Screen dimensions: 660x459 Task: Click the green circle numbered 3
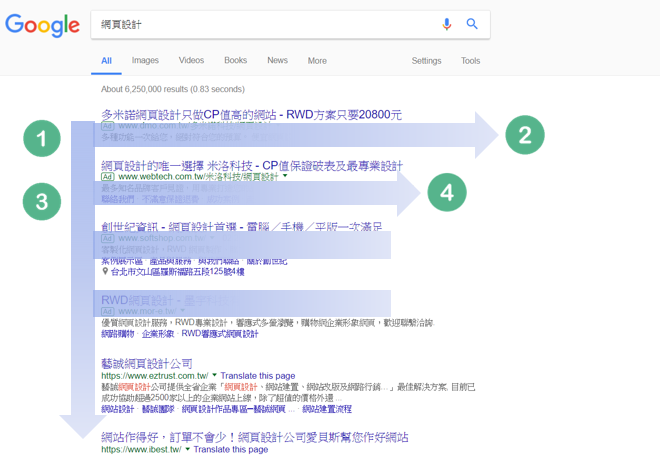pyautogui.click(x=42, y=200)
